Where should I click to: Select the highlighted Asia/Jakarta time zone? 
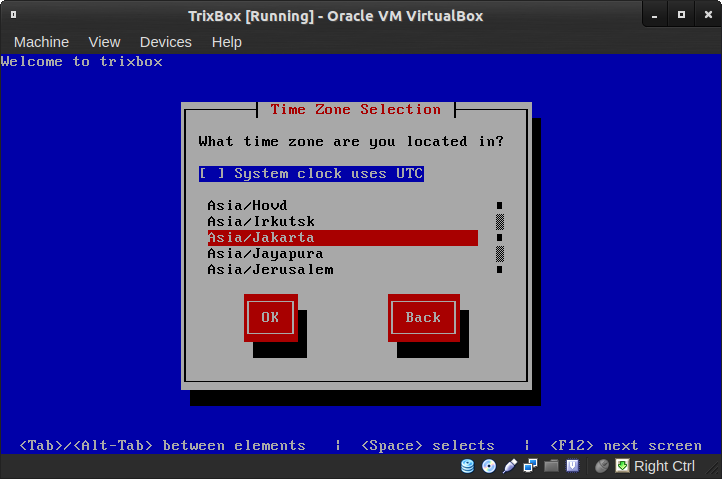[x=343, y=238]
